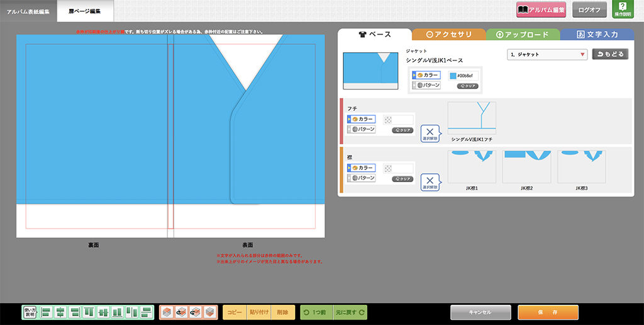Screen dimensions: 644x325
Task: Click back cover 裏面 canvas area
Action: pyautogui.click(x=92, y=136)
